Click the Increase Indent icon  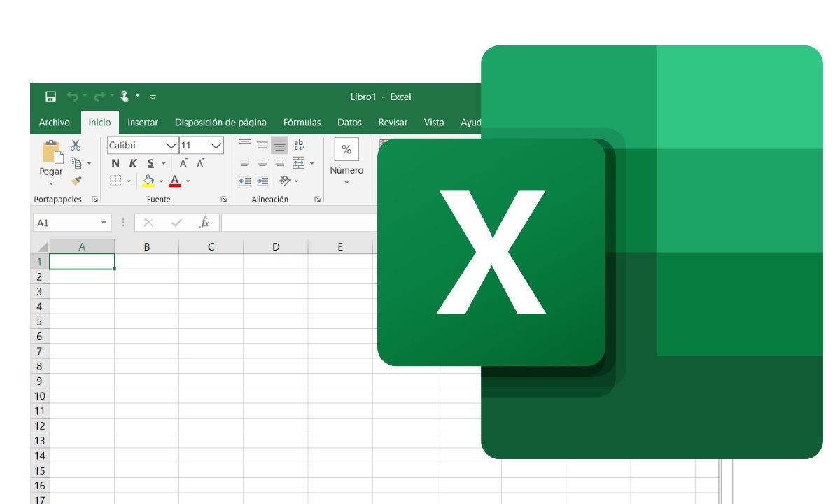pos(262,181)
